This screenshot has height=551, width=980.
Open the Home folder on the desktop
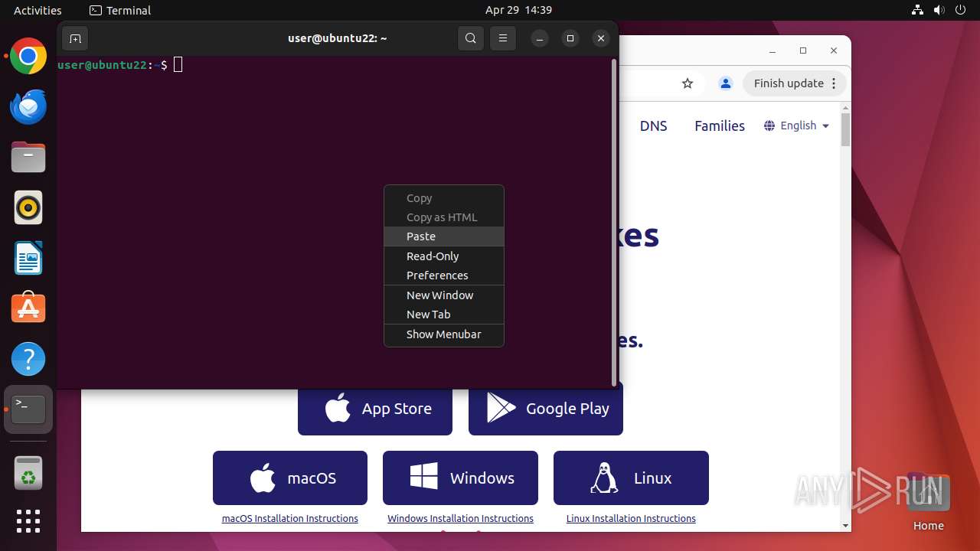[x=928, y=502]
